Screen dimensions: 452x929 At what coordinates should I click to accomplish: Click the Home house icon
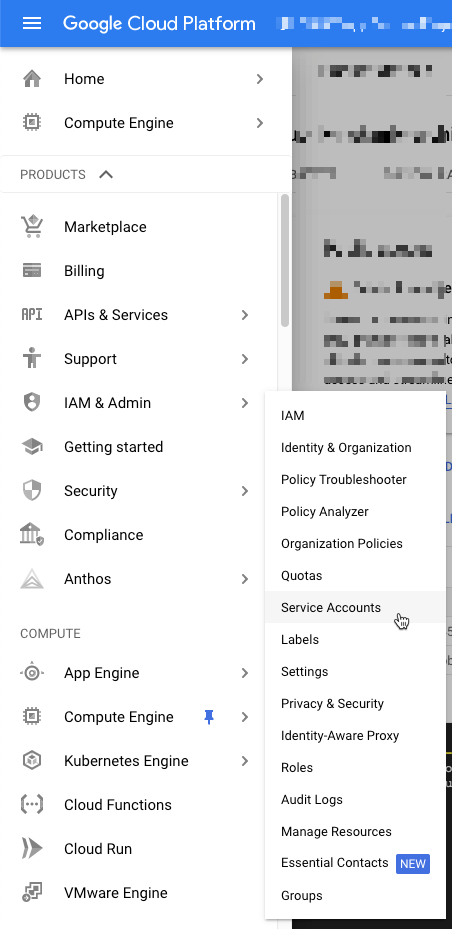31,79
